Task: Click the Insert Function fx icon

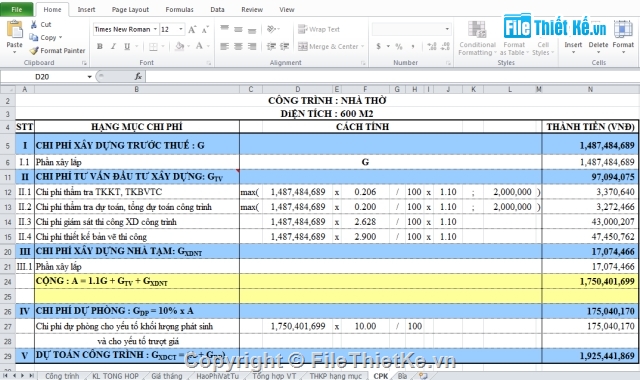Action: [138, 76]
